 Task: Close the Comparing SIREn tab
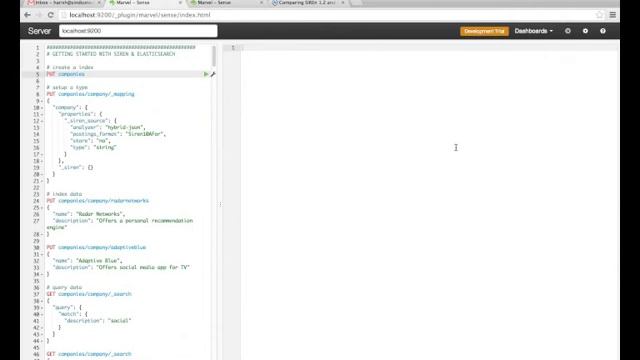342,3
